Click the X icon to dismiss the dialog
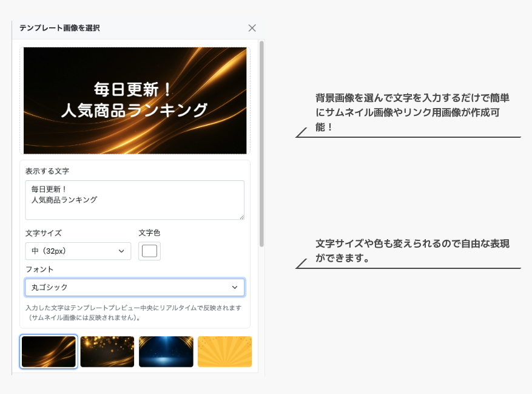This screenshot has height=394, width=532. (x=253, y=27)
